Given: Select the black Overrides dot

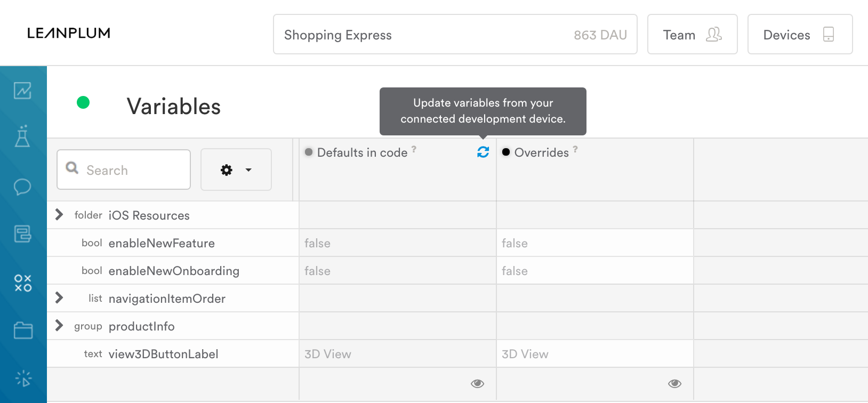Looking at the screenshot, I should (x=506, y=152).
